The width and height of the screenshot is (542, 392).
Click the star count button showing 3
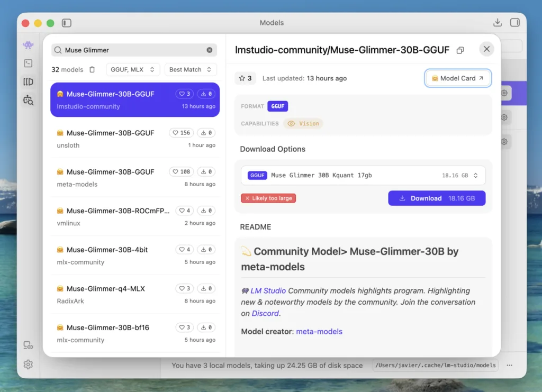[245, 78]
